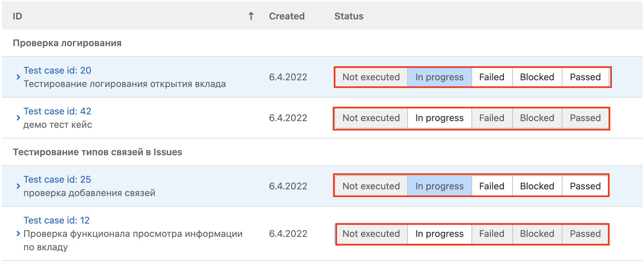
Task: Set test case 12 status to Failed
Action: tap(492, 234)
